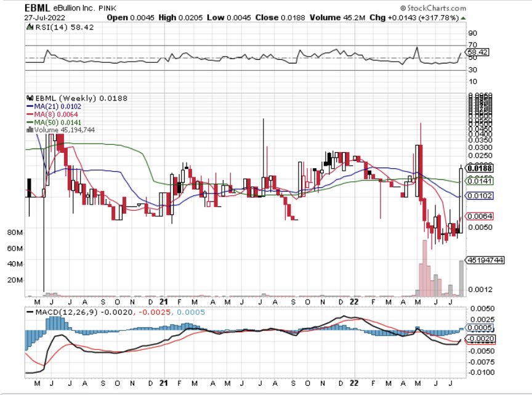Click the 58.42 RSI value tag
This screenshot has height=395, width=532.
point(477,52)
